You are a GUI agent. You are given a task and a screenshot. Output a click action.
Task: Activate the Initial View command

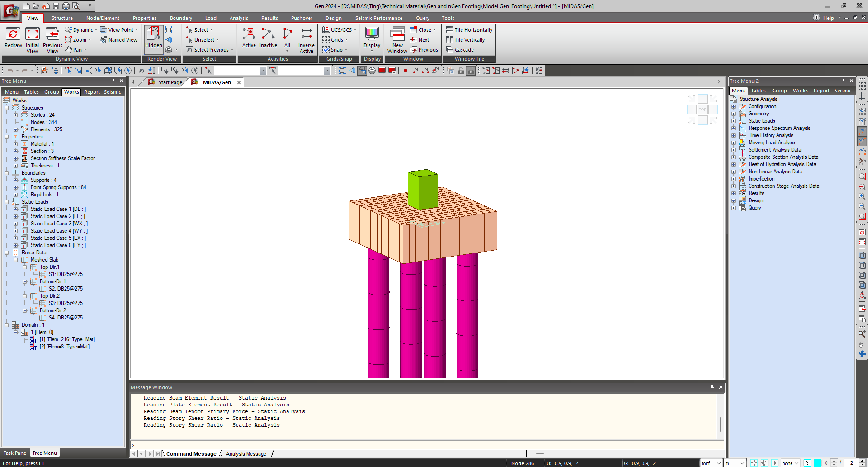pyautogui.click(x=32, y=38)
